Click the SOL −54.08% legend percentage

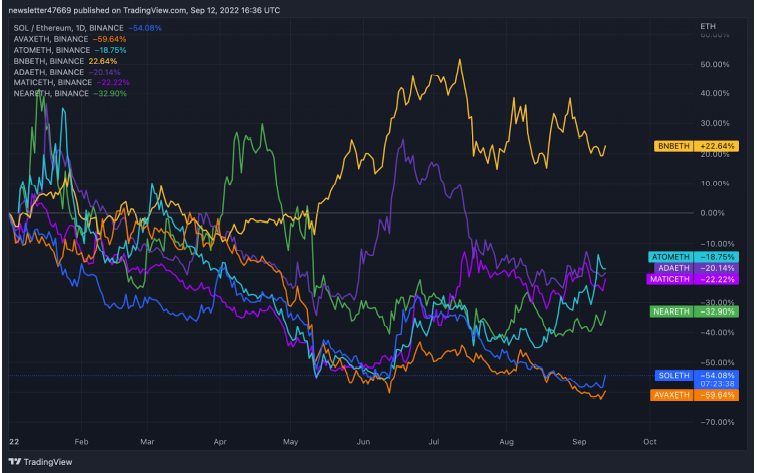point(145,28)
